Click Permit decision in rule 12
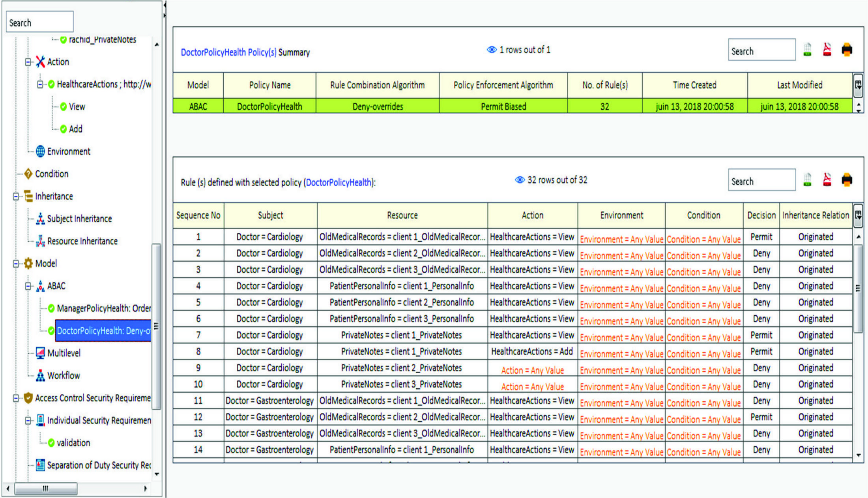Screen dimensions: 868x498 click(x=761, y=417)
